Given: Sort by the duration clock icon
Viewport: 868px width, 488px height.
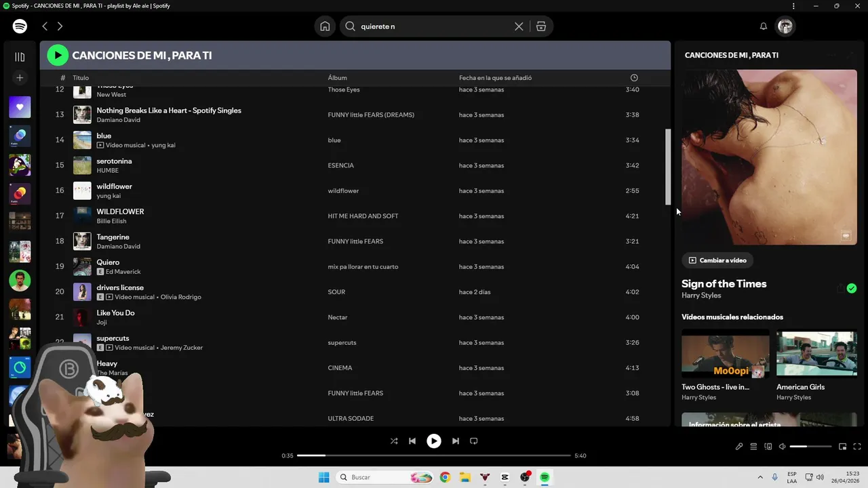Looking at the screenshot, I should [x=634, y=78].
